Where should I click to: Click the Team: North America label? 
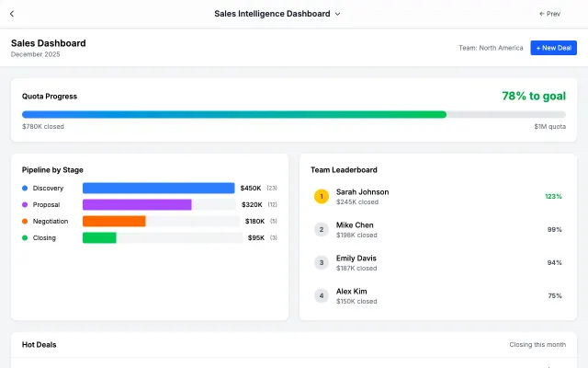491,48
